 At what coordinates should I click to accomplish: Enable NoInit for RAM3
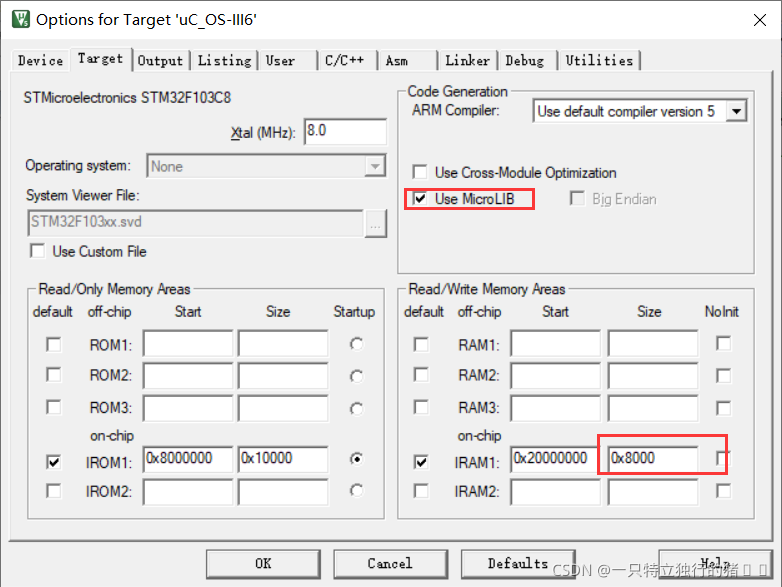(723, 408)
